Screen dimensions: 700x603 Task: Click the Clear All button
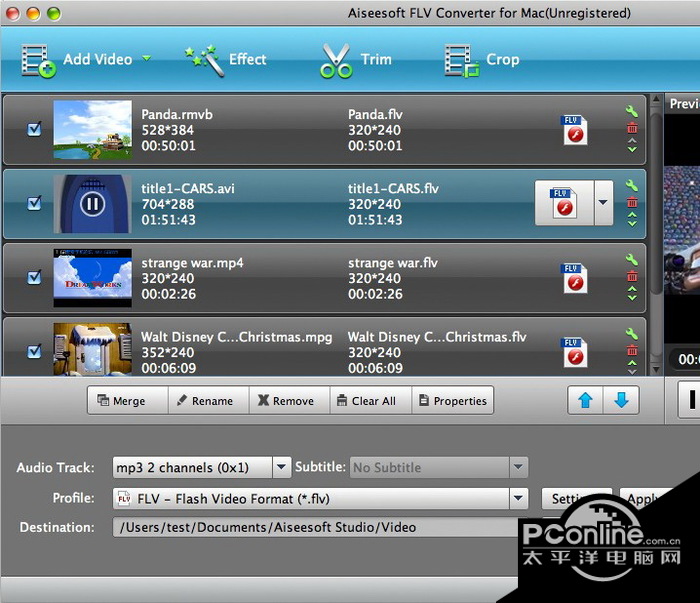[x=371, y=400]
